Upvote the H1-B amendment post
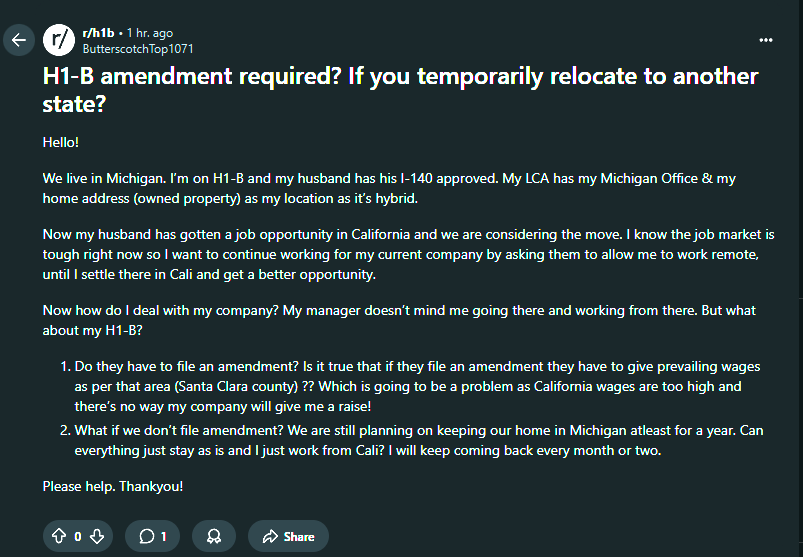This screenshot has width=803, height=557. coord(59,536)
